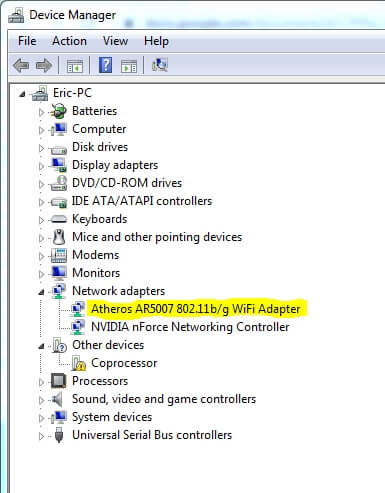Click the NVIDIA nForce controller icon
385x493 pixels.
click(78, 327)
